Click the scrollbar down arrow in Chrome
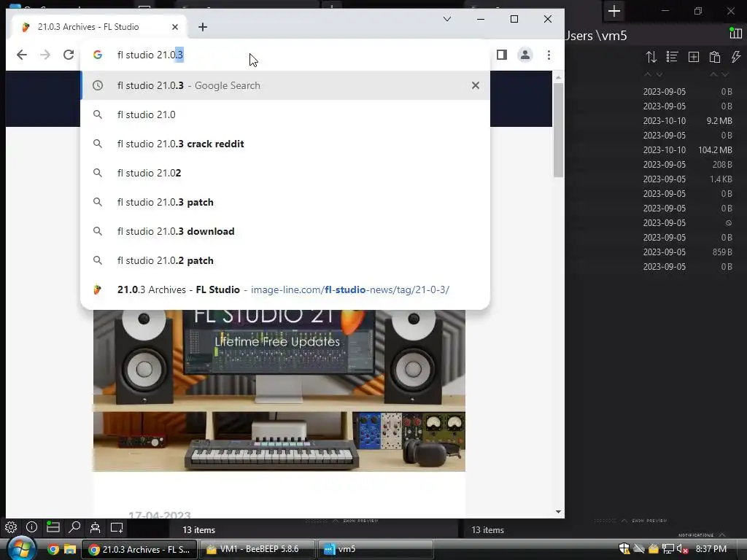This screenshot has width=747, height=560. [558, 512]
